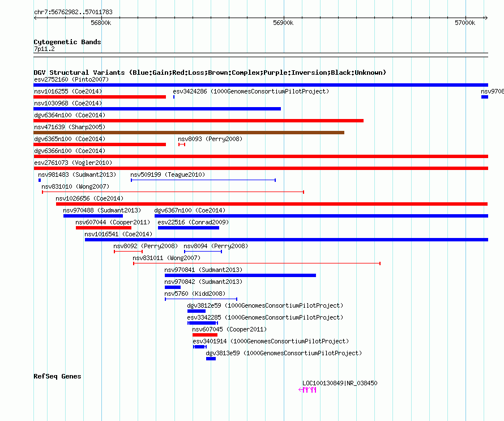Open the dgv6367n100 (Coe2014) label
The image size is (504, 421).
pyautogui.click(x=190, y=210)
